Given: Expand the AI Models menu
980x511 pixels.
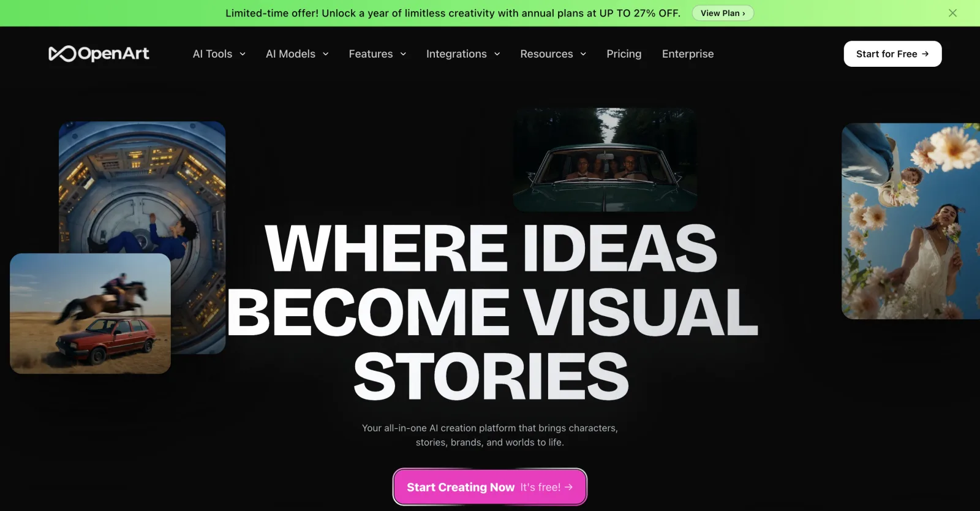Looking at the screenshot, I should pos(297,54).
